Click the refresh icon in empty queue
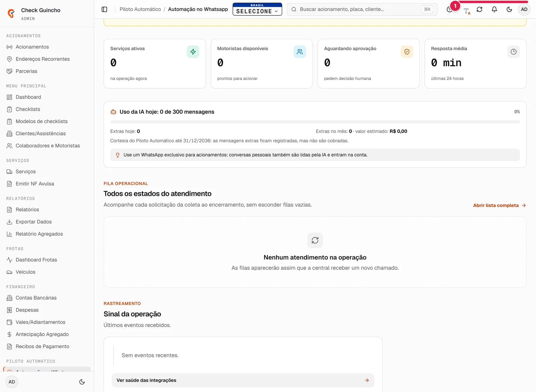536x392 pixels. [x=315, y=240]
